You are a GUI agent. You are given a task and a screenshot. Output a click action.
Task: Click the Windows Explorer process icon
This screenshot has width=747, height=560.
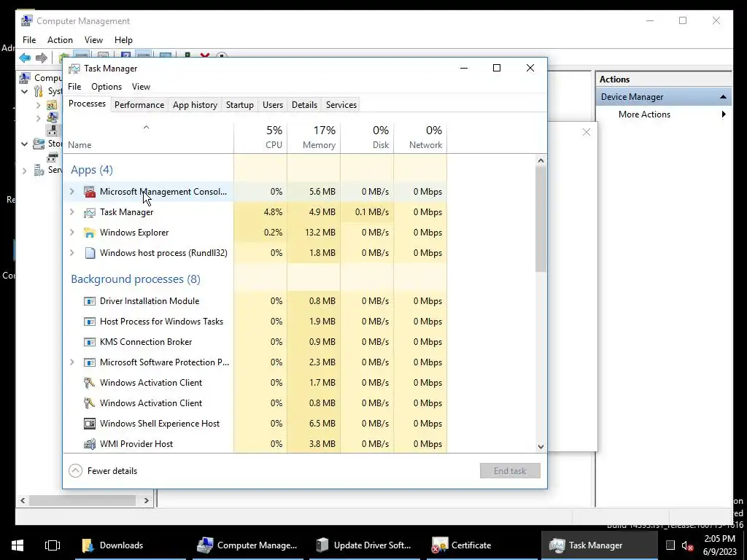point(90,233)
